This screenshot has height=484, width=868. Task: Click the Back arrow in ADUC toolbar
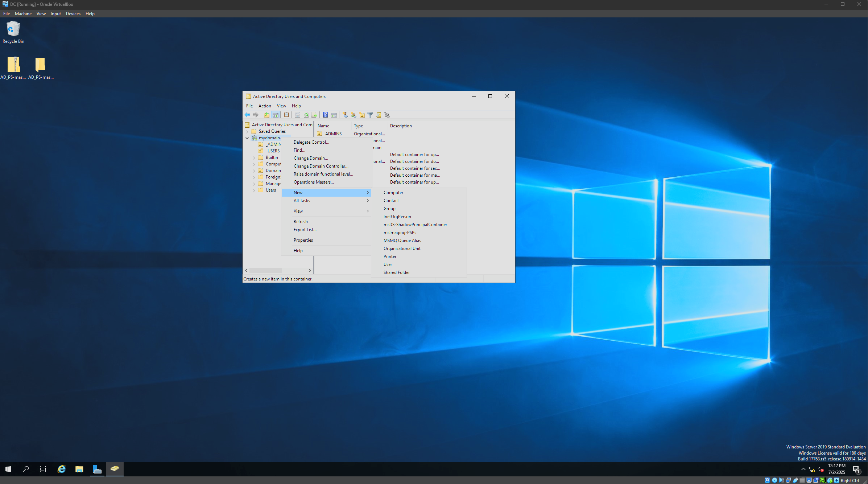247,115
